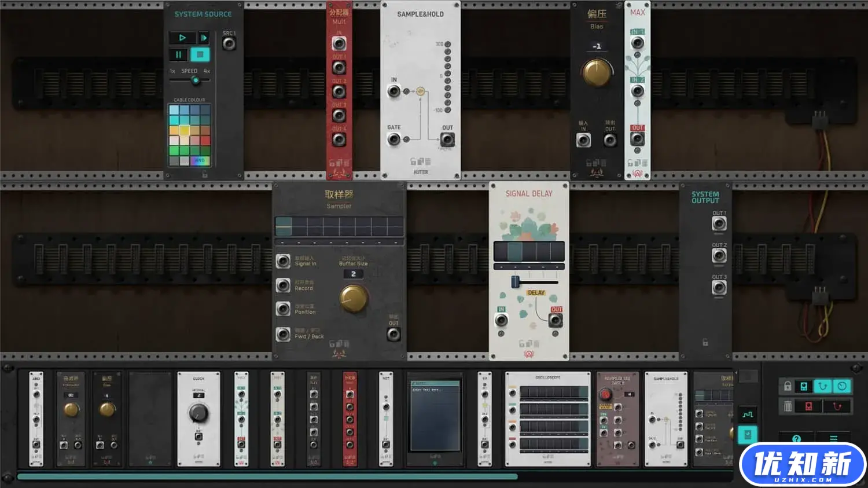This screenshot has height=488, width=868.
Task: Click the step-forward button in System Source
Action: [x=204, y=38]
